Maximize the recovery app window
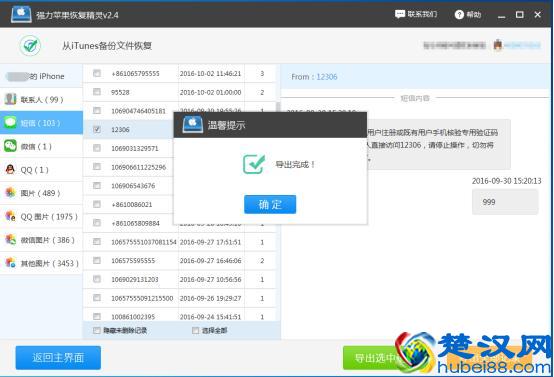 [x=519, y=14]
